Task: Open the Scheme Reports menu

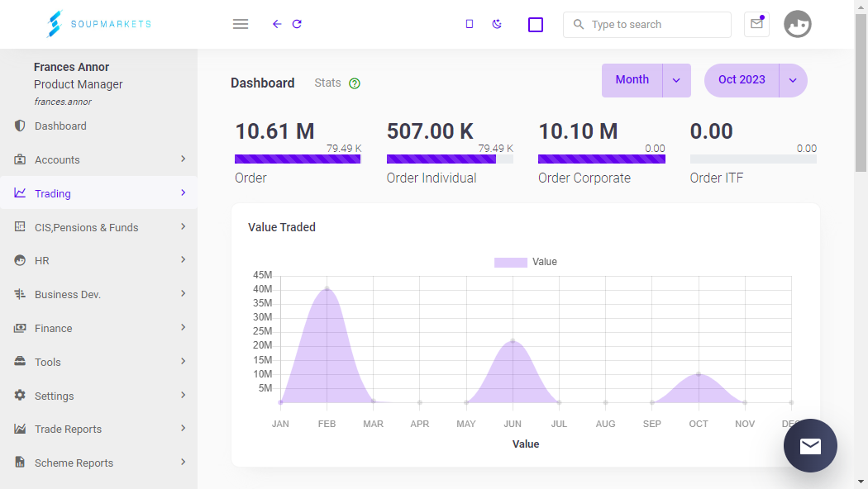Action: tap(98, 463)
